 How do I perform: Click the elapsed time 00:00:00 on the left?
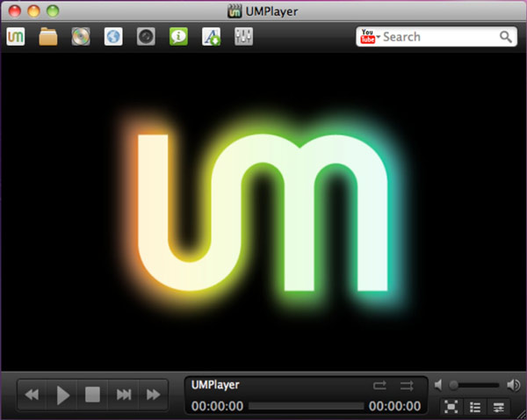217,406
